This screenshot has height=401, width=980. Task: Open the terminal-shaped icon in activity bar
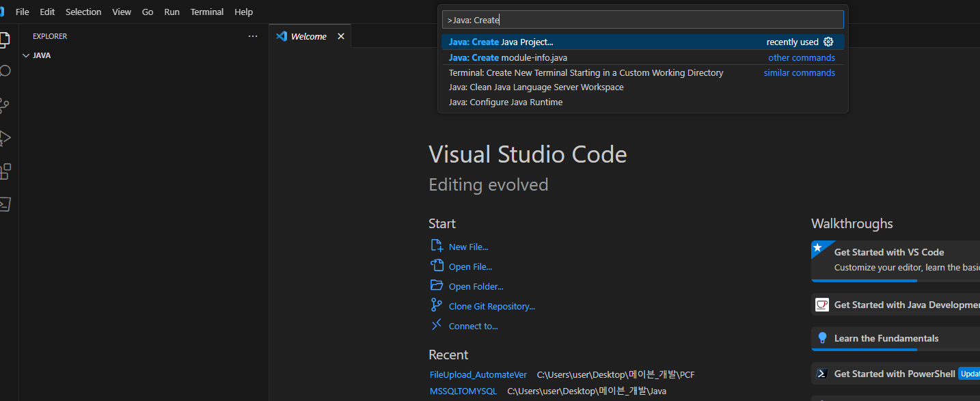click(4, 204)
